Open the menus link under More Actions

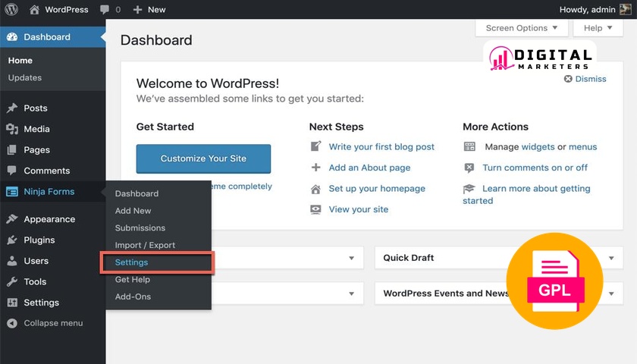[x=583, y=146]
